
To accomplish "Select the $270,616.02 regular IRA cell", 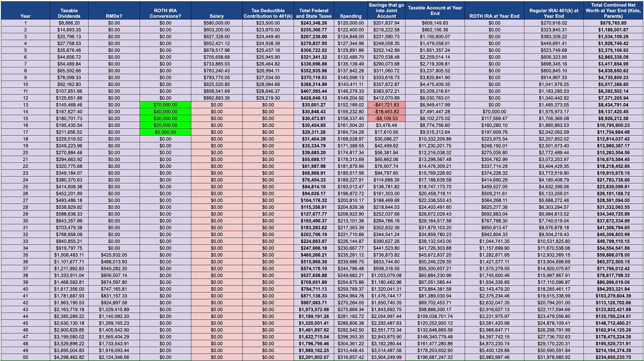I will [x=554, y=23].
